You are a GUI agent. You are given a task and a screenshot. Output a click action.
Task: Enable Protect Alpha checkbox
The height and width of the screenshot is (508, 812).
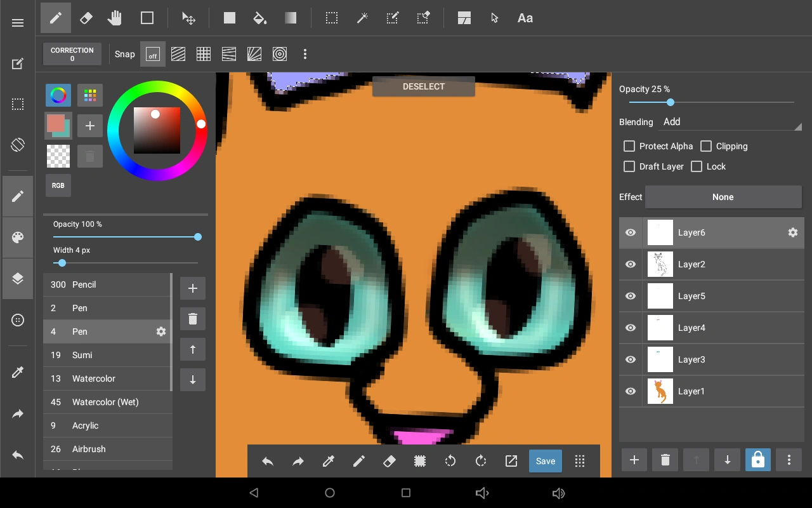(629, 146)
